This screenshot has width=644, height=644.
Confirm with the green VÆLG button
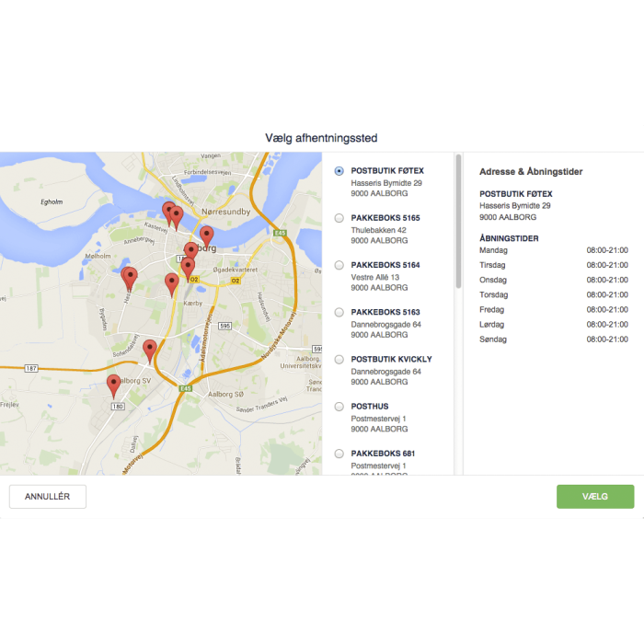pos(595,497)
